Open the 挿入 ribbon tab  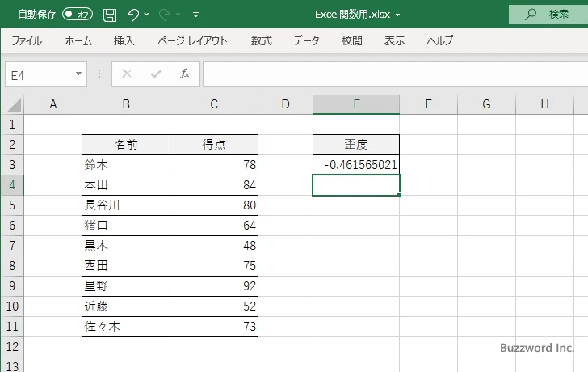(x=124, y=40)
